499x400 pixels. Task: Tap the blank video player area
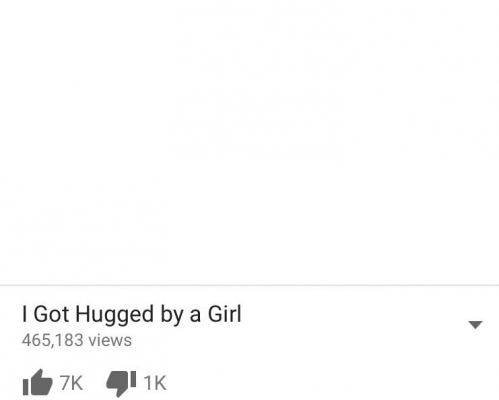click(x=249, y=142)
